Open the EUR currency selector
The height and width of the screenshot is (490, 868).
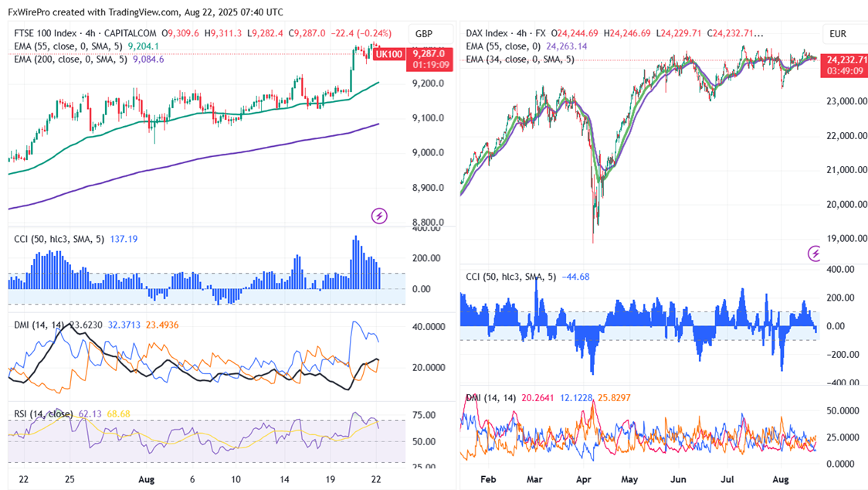(x=838, y=34)
